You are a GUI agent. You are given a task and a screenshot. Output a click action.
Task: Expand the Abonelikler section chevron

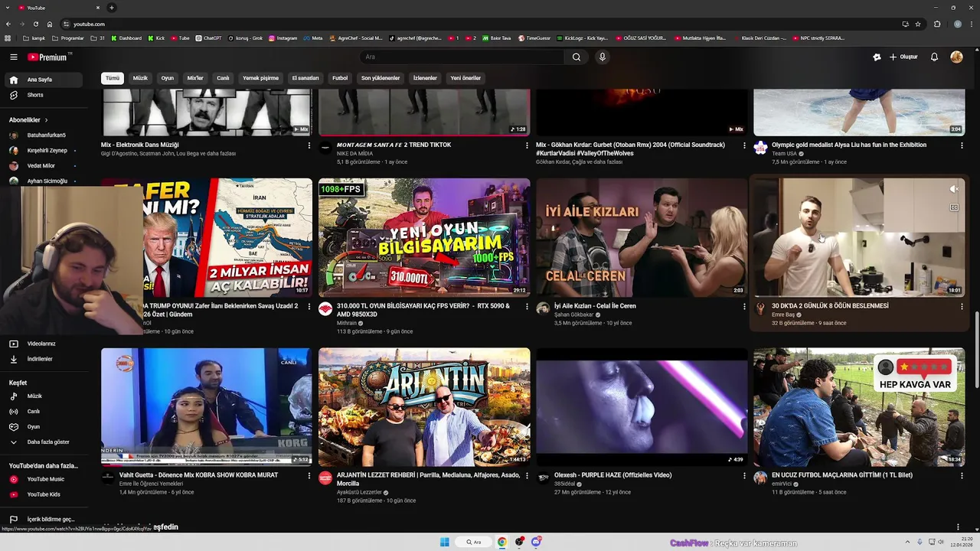46,120
